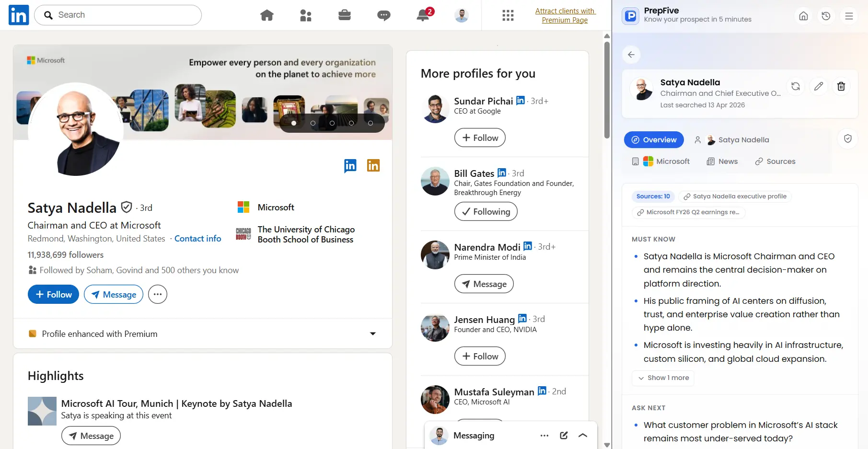Open My Network icon in navbar

tap(306, 15)
